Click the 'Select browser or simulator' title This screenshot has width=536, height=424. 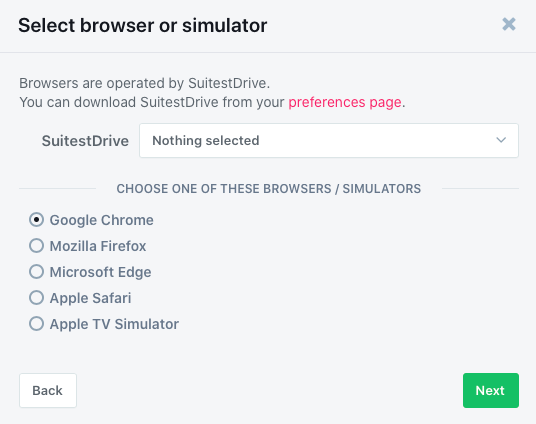pos(143,26)
